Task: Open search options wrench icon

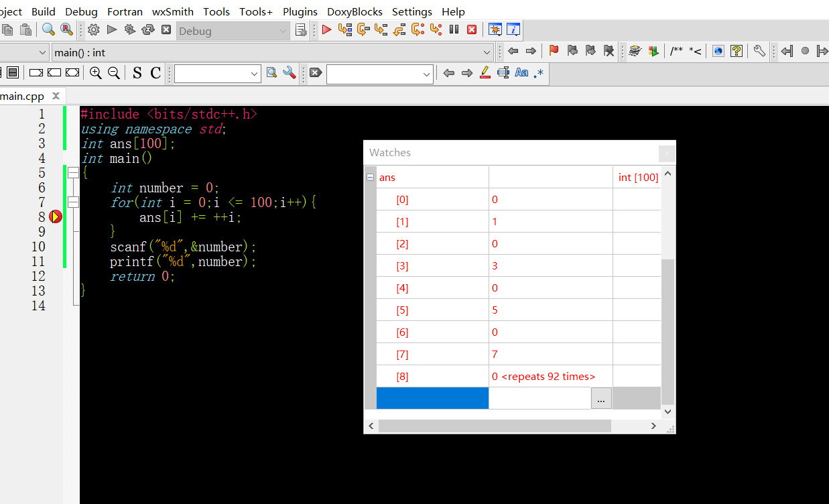Action: [290, 73]
